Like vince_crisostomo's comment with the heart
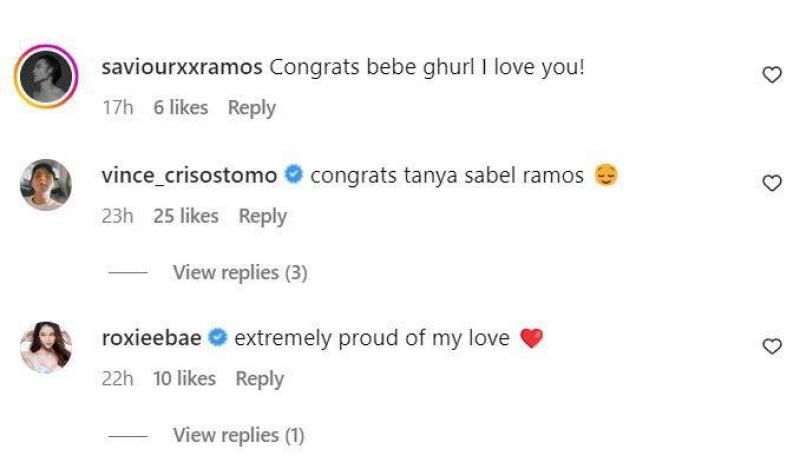Viewport: 800px width, 469px height. (x=772, y=183)
